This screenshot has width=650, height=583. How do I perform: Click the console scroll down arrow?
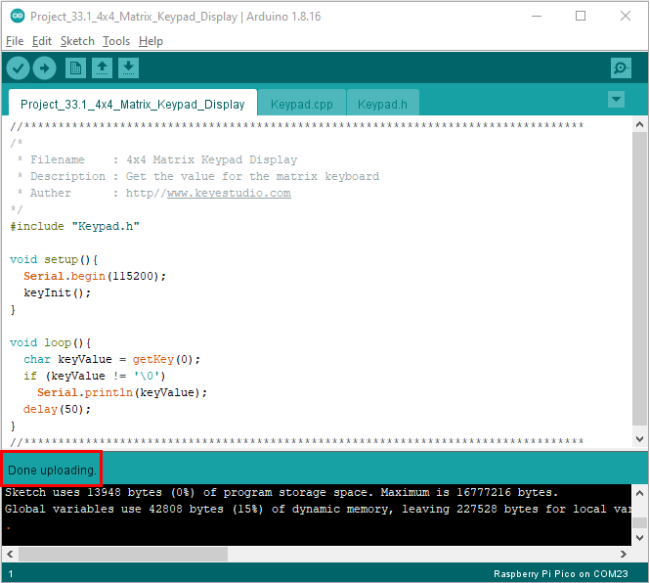[639, 538]
